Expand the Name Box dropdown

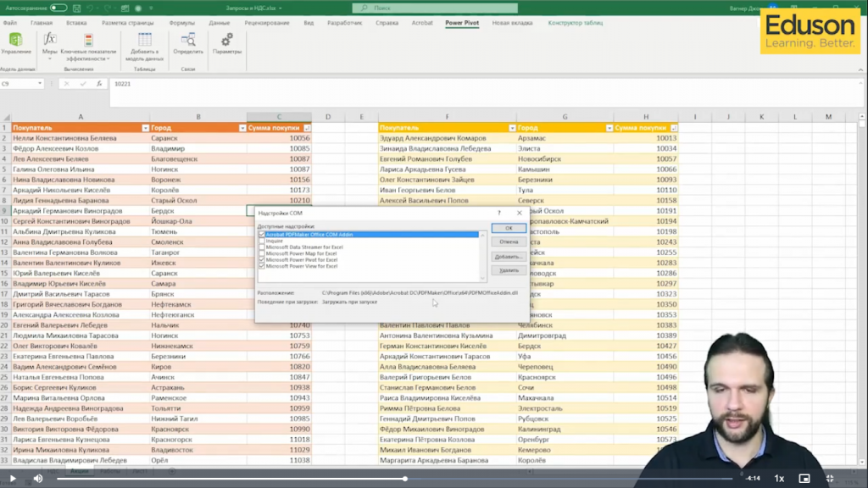pos(40,84)
